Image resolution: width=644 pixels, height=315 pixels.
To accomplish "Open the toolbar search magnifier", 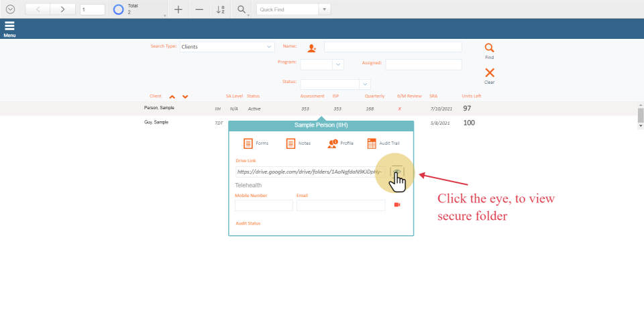I will (241, 9).
